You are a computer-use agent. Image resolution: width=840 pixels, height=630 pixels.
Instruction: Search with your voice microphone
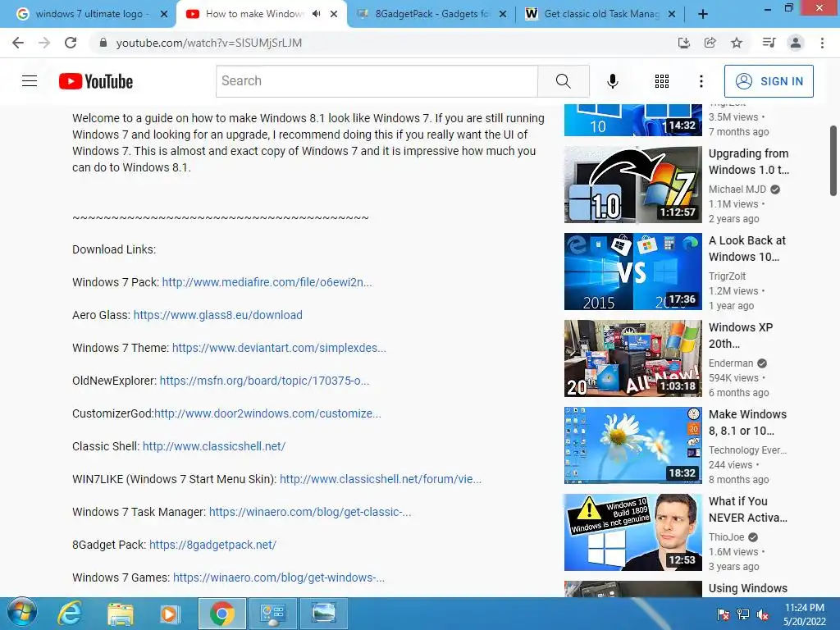tap(612, 81)
